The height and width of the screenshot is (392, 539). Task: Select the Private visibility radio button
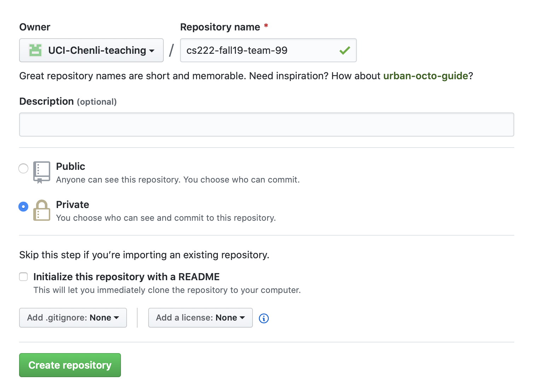[x=23, y=206]
